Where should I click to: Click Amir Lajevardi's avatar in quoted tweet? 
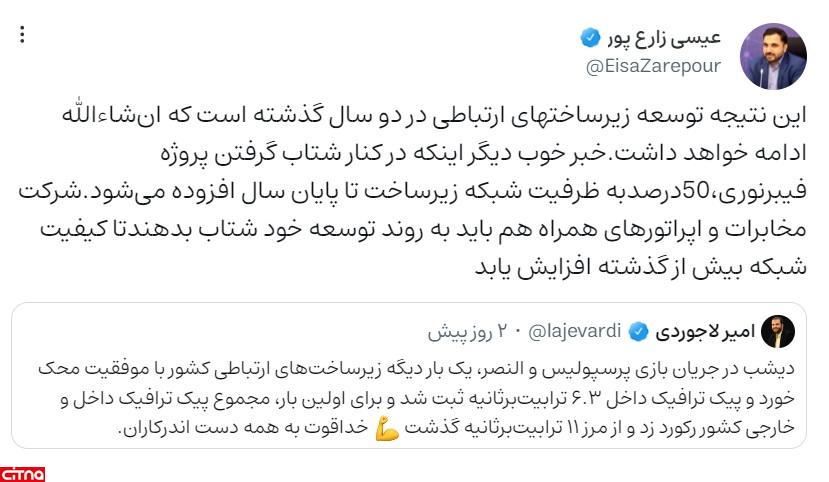pos(778,331)
